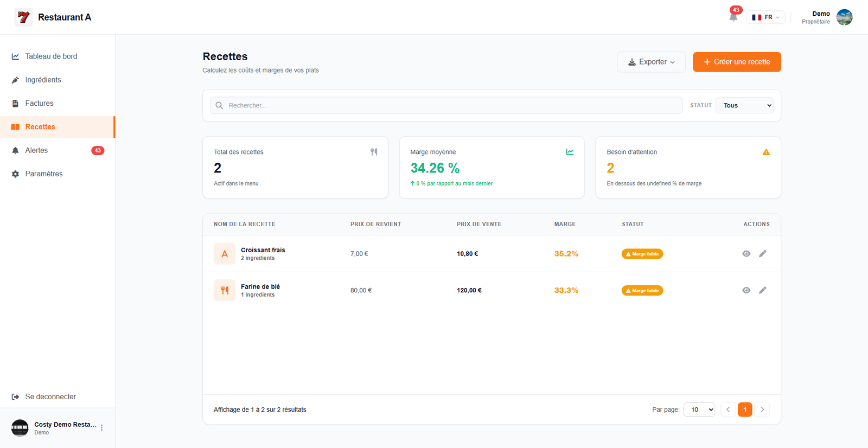The width and height of the screenshot is (868, 448).
Task: Click the pencil icon for Farine de blé
Action: 762,290
